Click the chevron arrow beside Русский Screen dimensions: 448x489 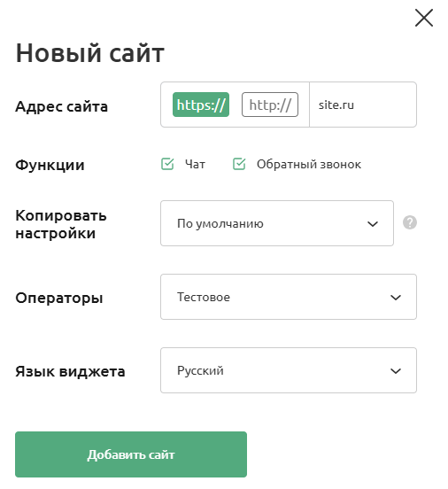click(396, 371)
